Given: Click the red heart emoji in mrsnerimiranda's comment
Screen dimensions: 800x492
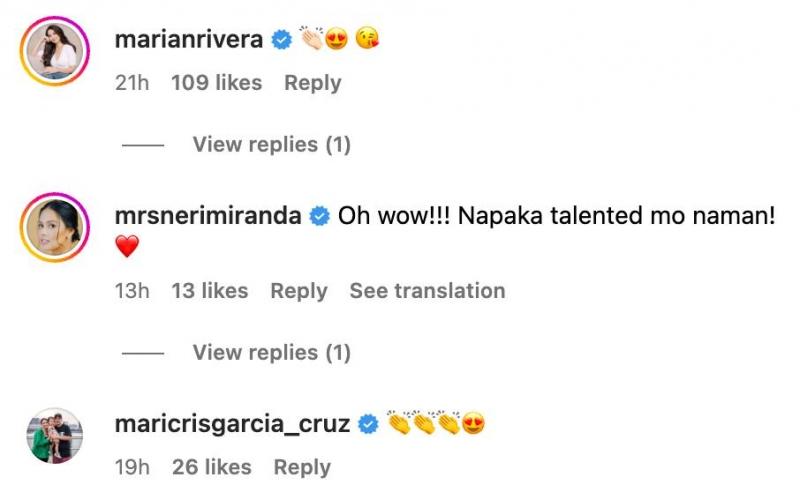Looking at the screenshot, I should pyautogui.click(x=127, y=247).
